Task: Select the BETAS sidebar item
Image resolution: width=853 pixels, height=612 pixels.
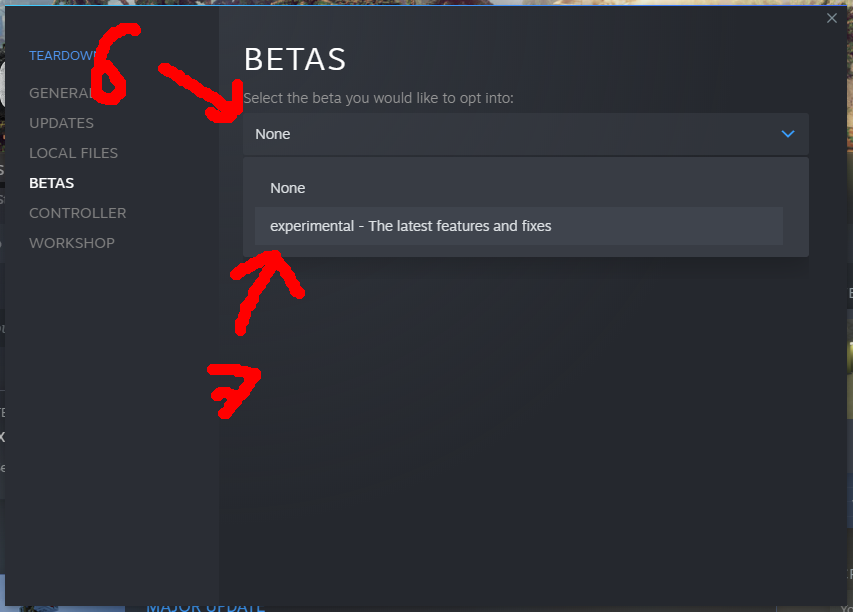Action: (x=51, y=183)
